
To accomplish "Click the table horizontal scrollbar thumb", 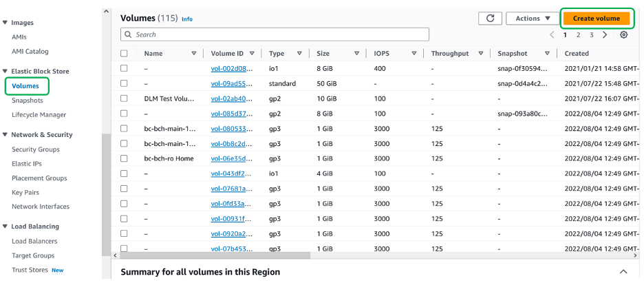I will [x=215, y=255].
